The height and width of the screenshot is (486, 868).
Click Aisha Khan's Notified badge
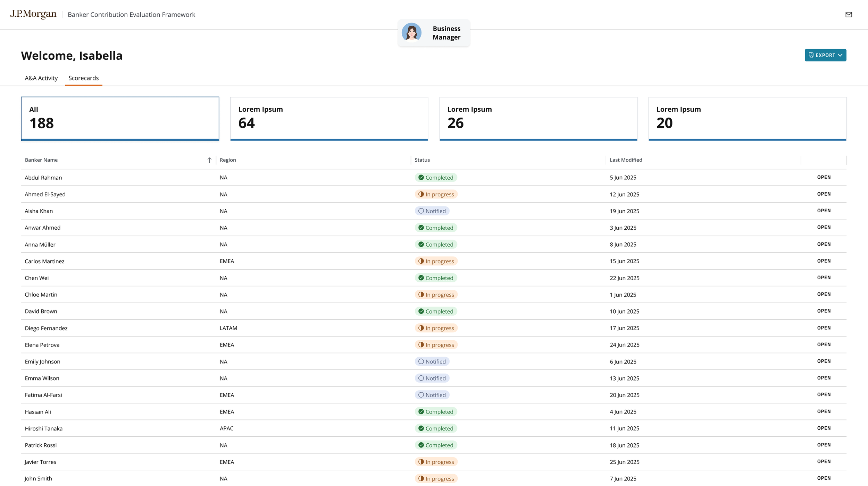coord(432,211)
